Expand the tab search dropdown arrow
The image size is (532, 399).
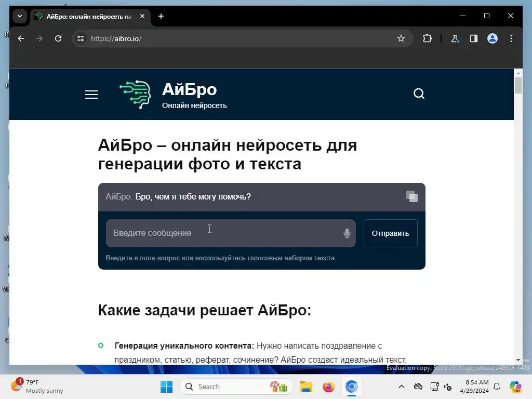20,16
